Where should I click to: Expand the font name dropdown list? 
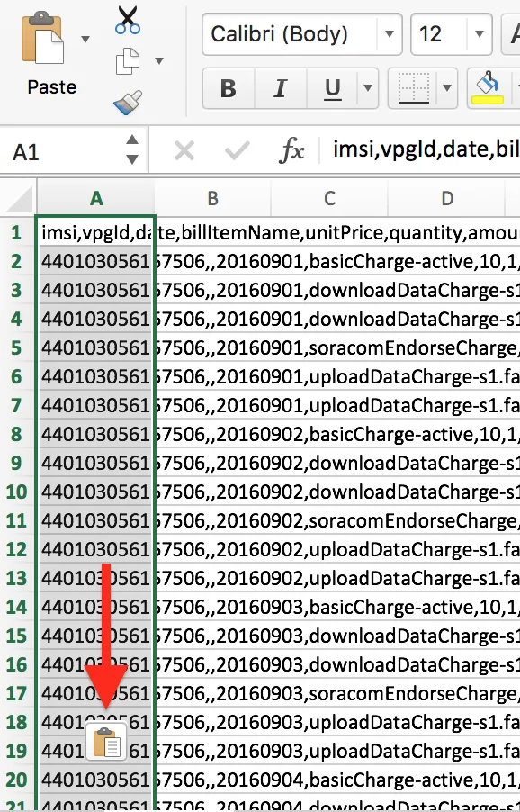[x=390, y=34]
